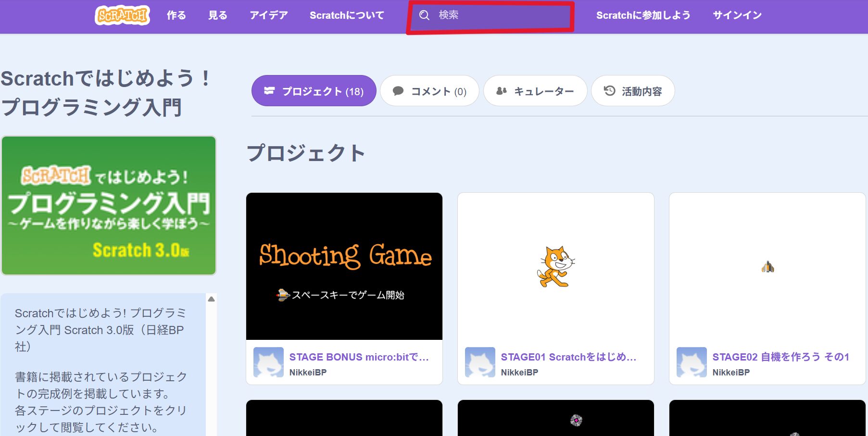Open the キュレーター tab
The height and width of the screenshot is (436, 868).
click(535, 91)
